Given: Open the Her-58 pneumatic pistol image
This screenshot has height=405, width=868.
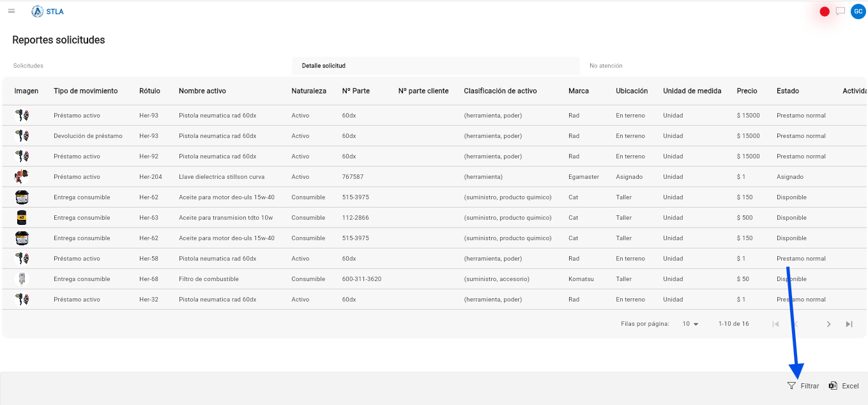Looking at the screenshot, I should pyautogui.click(x=22, y=258).
